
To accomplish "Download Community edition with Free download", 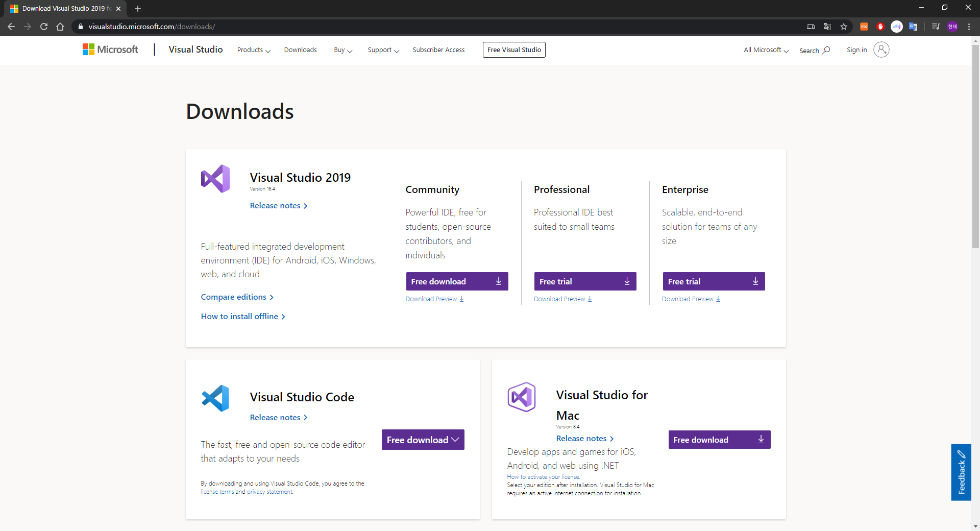I will [x=457, y=281].
